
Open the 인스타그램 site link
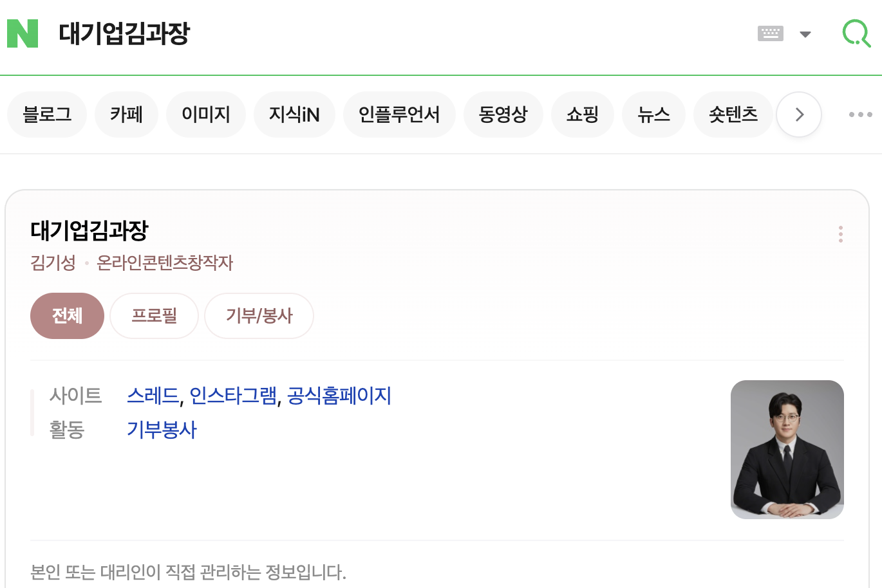tap(233, 395)
